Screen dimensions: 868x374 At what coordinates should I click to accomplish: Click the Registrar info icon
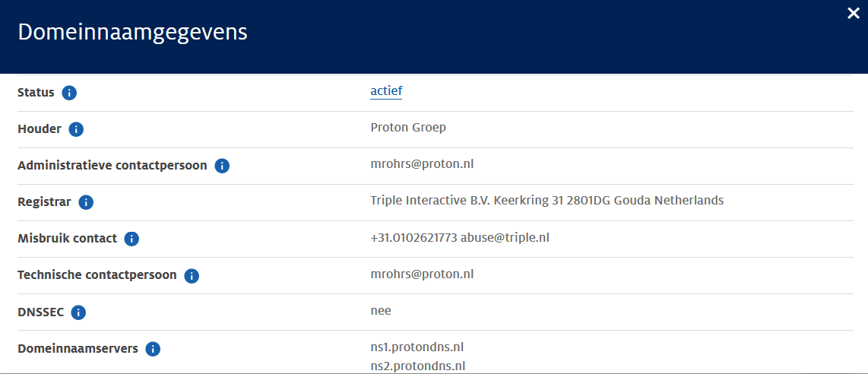[x=86, y=202]
